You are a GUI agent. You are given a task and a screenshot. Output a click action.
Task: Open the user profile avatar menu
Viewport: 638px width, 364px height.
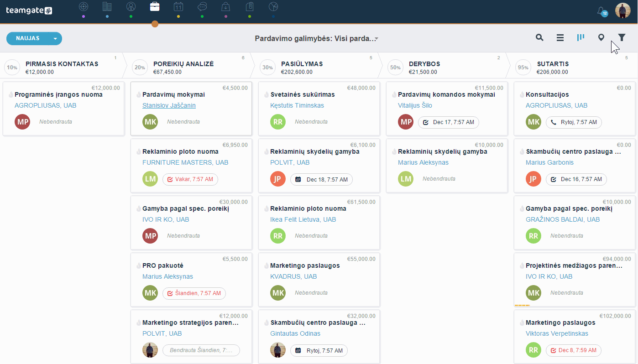tap(622, 10)
